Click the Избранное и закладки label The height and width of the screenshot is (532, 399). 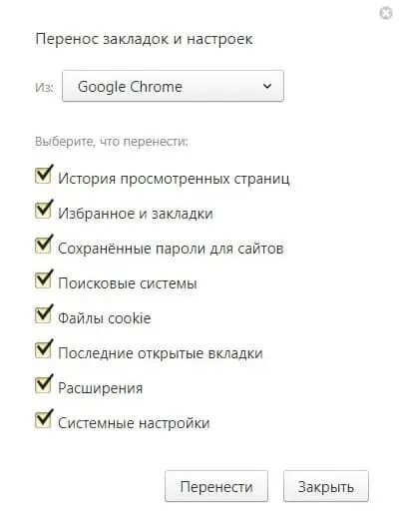click(x=136, y=214)
